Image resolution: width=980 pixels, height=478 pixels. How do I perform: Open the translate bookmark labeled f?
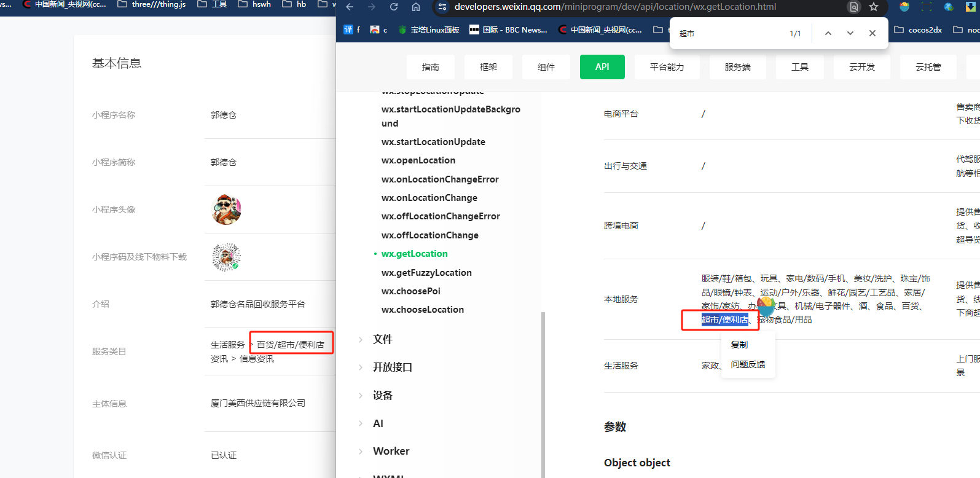coord(352,29)
